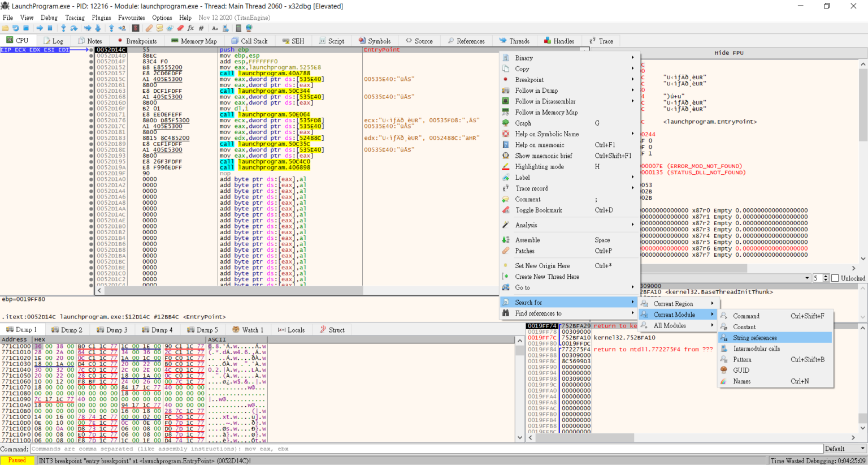Click Find references to entry

click(569, 313)
